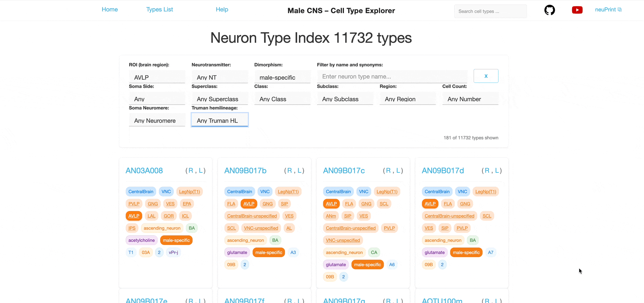
Task: Open the L side link for AN09B017d
Action: (x=497, y=171)
